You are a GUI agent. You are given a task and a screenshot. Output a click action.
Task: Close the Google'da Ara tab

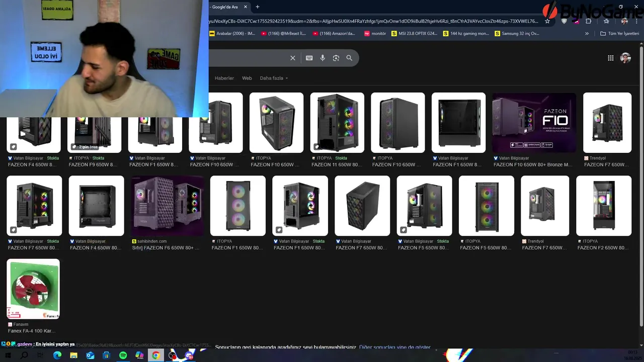coord(246,7)
